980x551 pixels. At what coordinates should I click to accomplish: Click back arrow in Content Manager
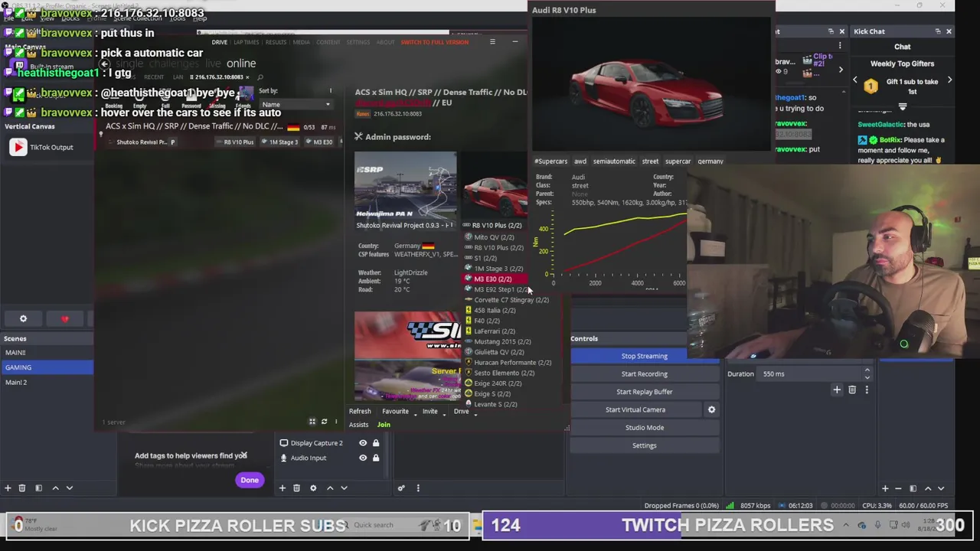tap(105, 64)
